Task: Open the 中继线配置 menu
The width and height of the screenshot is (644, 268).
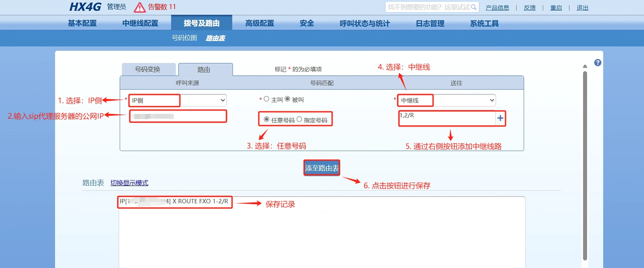Action: (x=140, y=23)
